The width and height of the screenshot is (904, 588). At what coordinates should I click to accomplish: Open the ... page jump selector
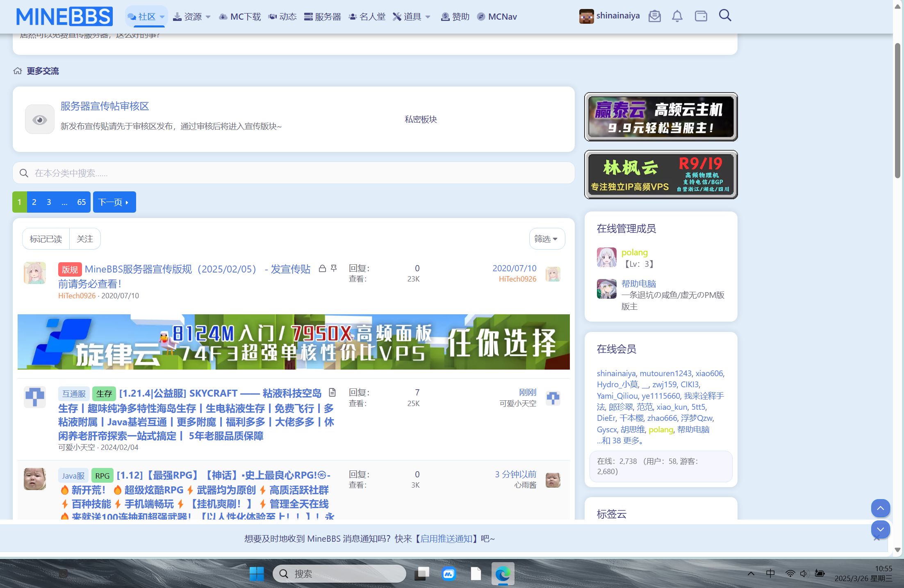[64, 202]
